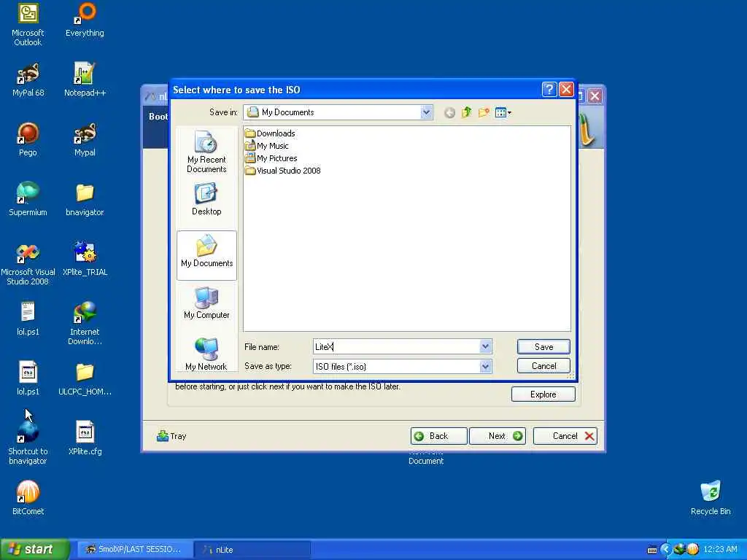Create a new folder in dialog

click(484, 112)
